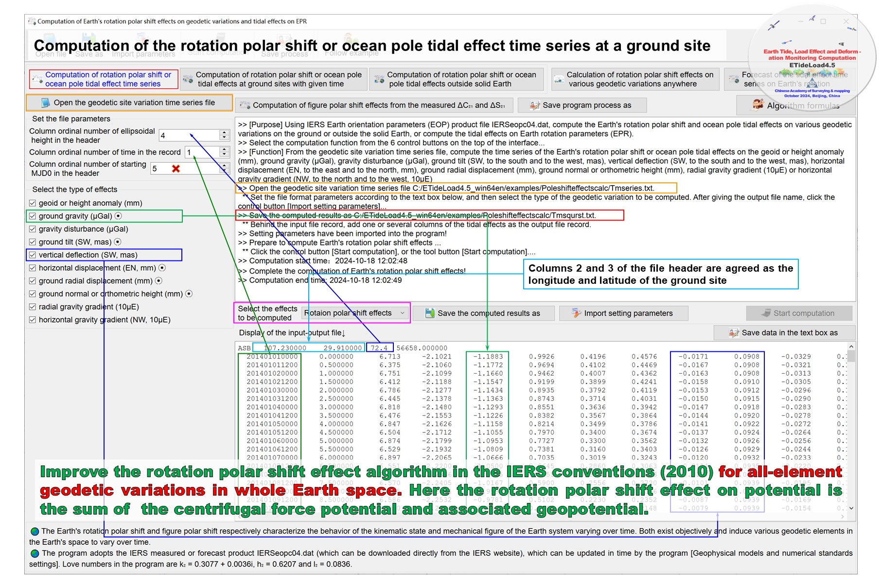Click the disk icon on Save the computed results as

(x=430, y=313)
